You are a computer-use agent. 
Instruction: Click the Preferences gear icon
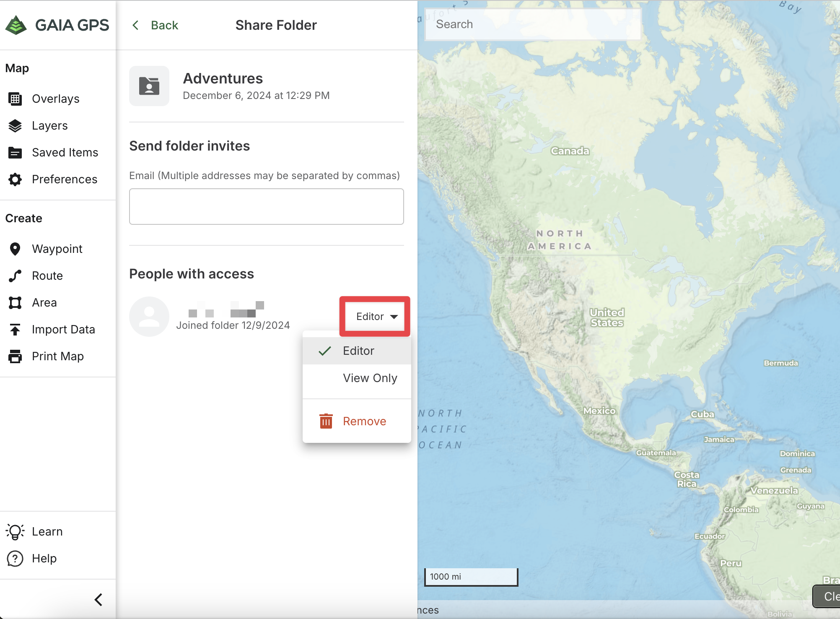(x=15, y=179)
